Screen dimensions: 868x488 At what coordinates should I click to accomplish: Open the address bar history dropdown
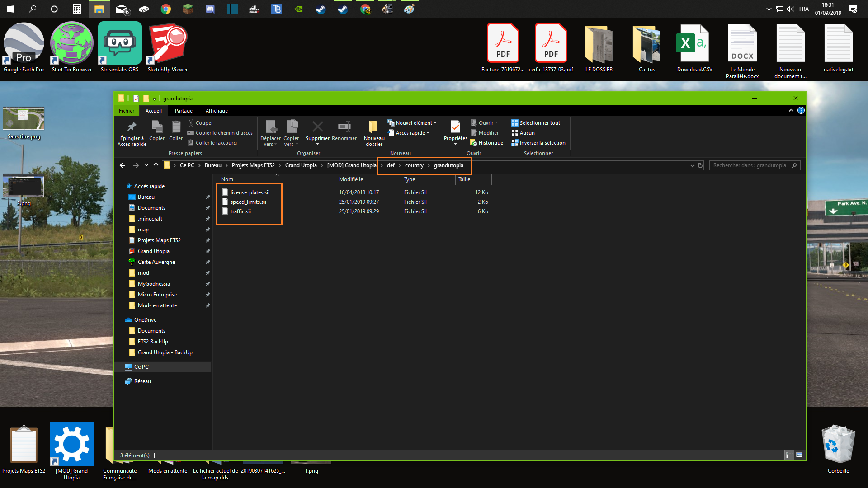click(x=692, y=165)
